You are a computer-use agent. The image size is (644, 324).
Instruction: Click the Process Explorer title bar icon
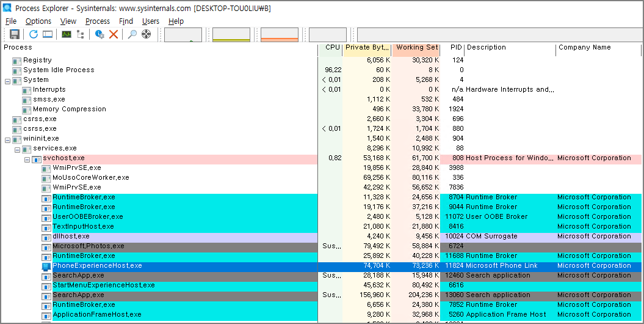[7, 8]
